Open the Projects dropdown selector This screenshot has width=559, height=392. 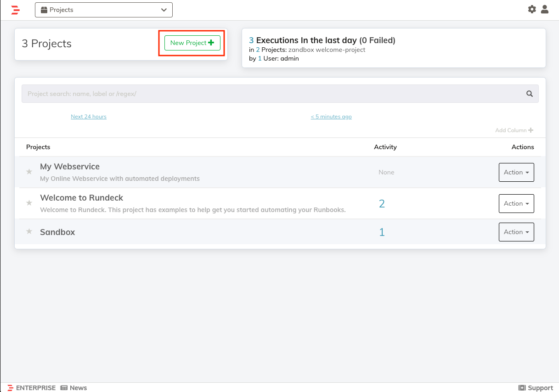[x=104, y=10]
